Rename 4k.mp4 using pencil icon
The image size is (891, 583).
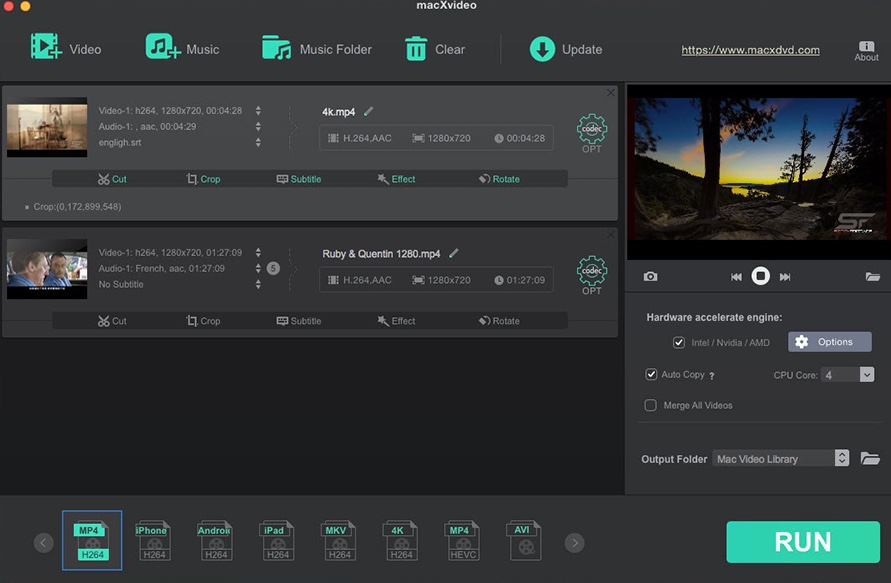coord(369,111)
